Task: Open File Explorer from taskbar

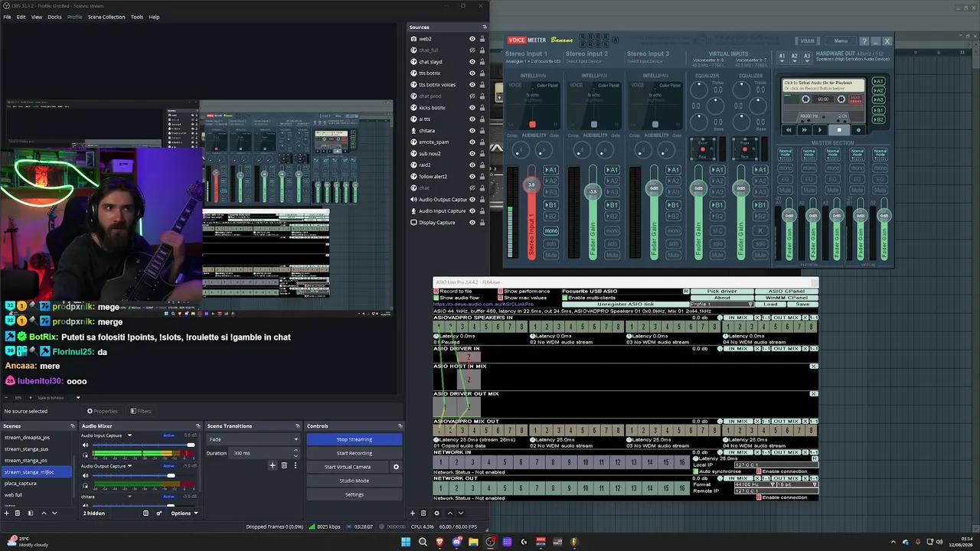Action: (x=473, y=542)
